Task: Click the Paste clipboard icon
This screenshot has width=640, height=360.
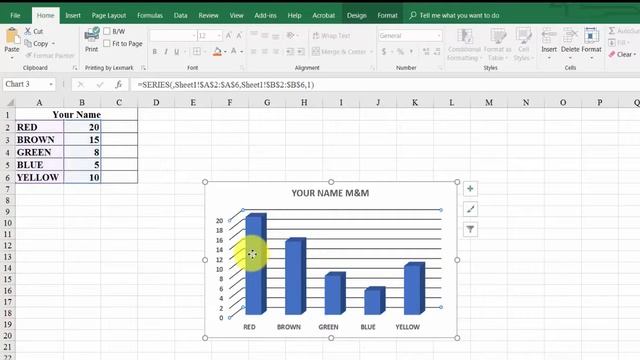Action: pos(12,36)
